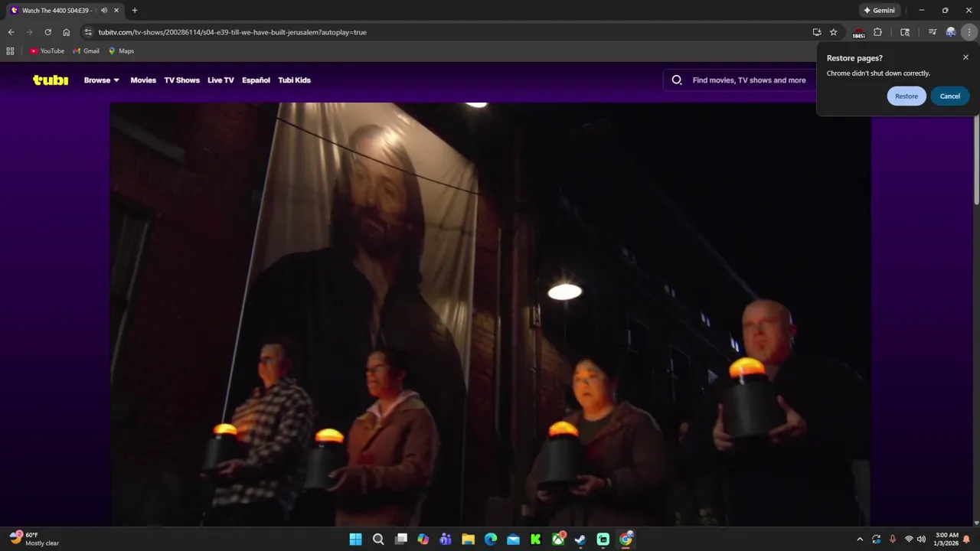This screenshot has height=551, width=980.
Task: Open the green K app on taskbar
Action: [536, 540]
